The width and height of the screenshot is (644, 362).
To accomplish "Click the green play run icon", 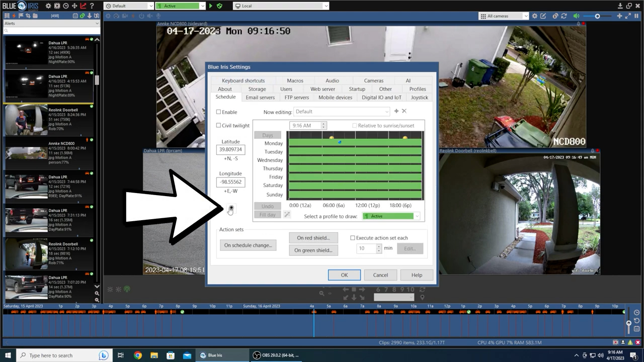I will (x=210, y=6).
